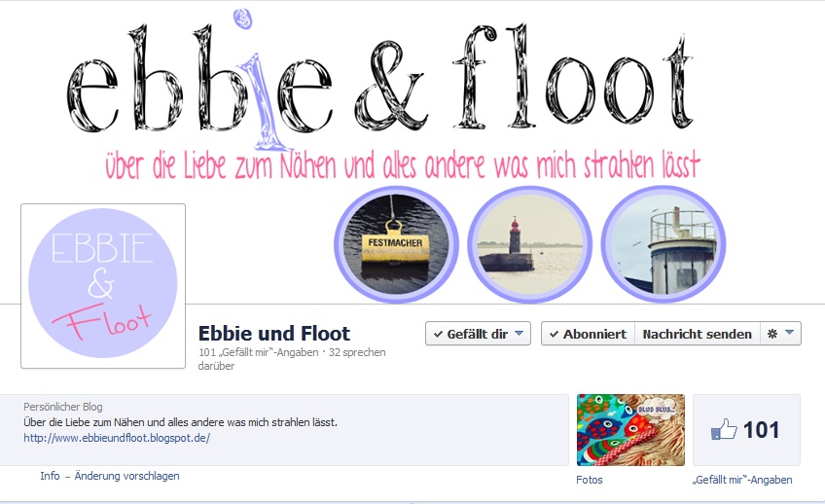Click the Festmacher buoy circle image
This screenshot has height=504, width=825.
click(396, 244)
